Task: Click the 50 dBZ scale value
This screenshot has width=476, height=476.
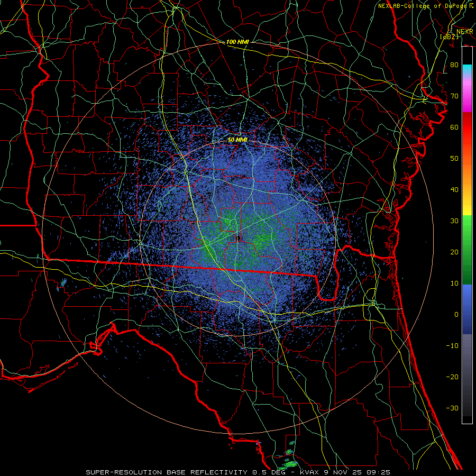Action: click(454, 159)
